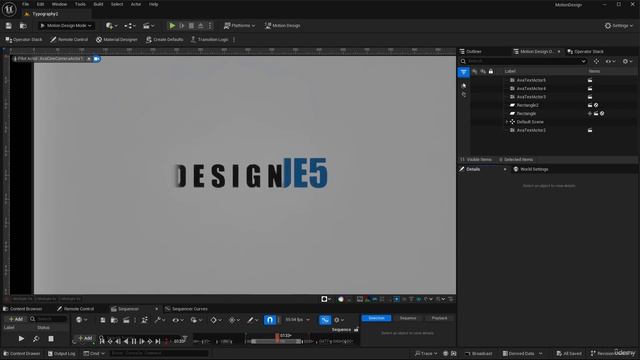640x360 pixels.
Task: Open the frame rate fps dropdown
Action: pos(297,320)
